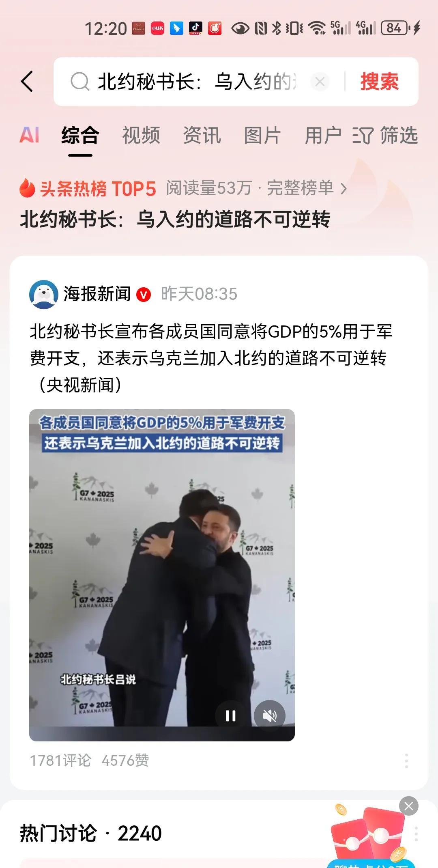
Task: Tap the red verified badge next to 海报新闻
Action: tap(144, 295)
